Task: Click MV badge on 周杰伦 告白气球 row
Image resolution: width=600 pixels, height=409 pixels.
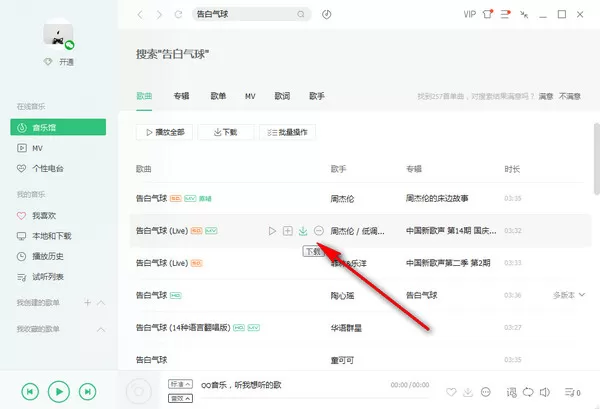Action: (x=190, y=198)
